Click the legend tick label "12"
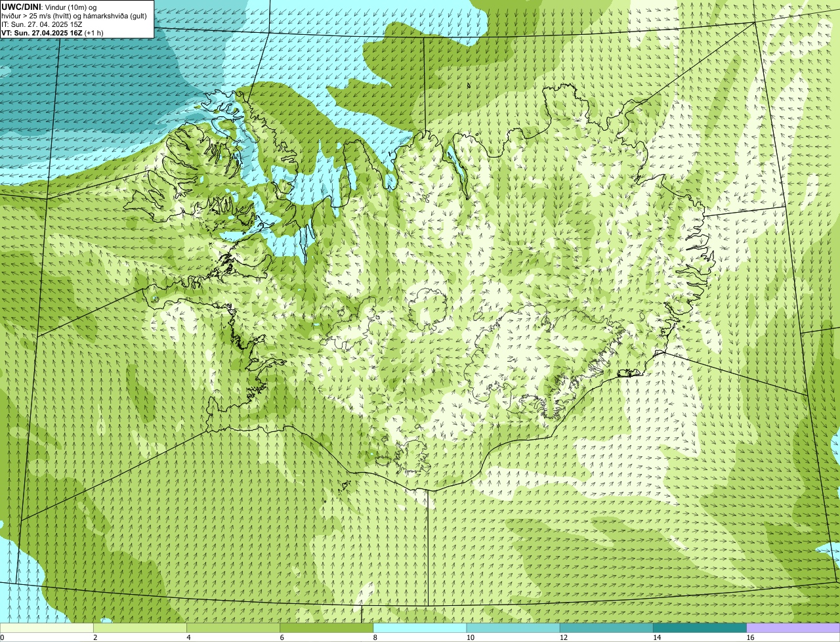840x642 pixels. [563, 637]
